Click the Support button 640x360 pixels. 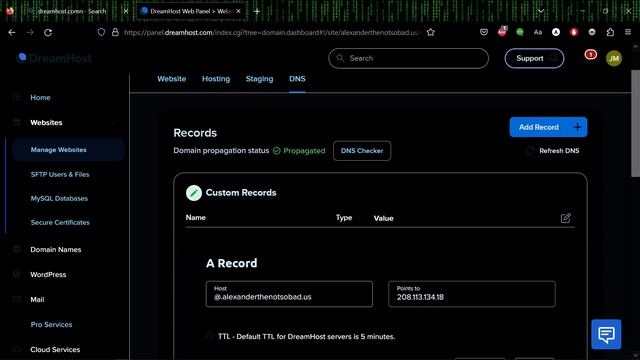click(x=534, y=58)
